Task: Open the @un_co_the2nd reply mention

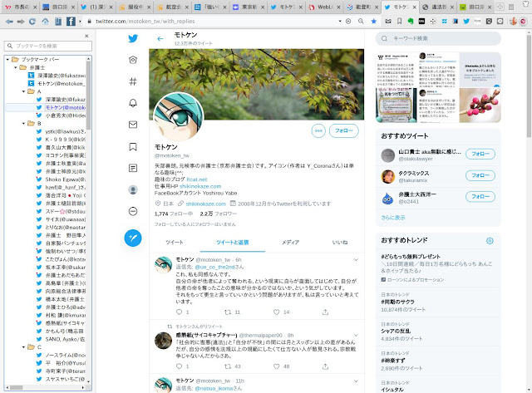Action: (x=213, y=267)
